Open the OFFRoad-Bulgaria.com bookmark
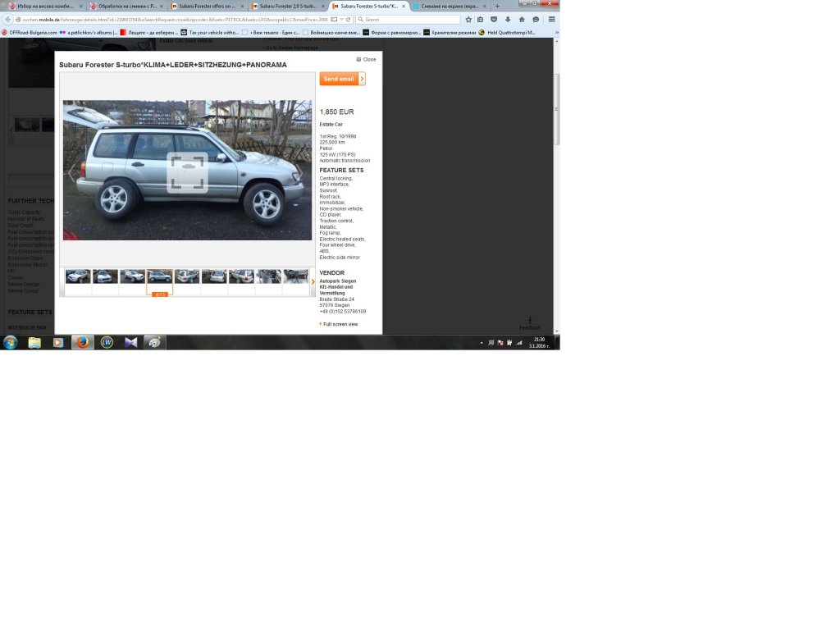Viewport: 840px width, 630px height. (x=29, y=33)
